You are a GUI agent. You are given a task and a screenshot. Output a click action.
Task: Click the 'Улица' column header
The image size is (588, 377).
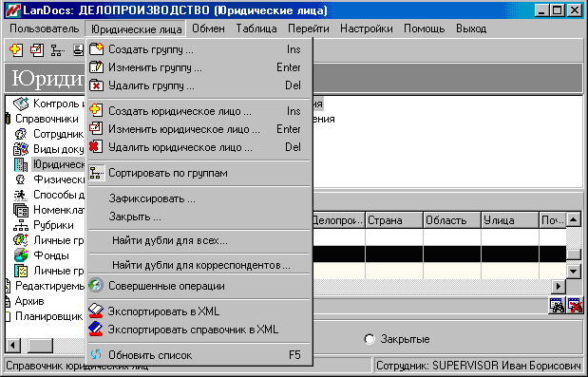(x=510, y=220)
